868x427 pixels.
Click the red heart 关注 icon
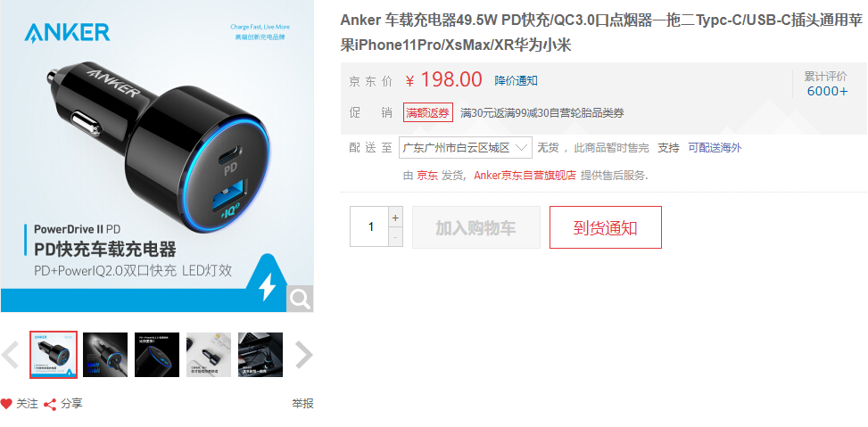pos(6,404)
